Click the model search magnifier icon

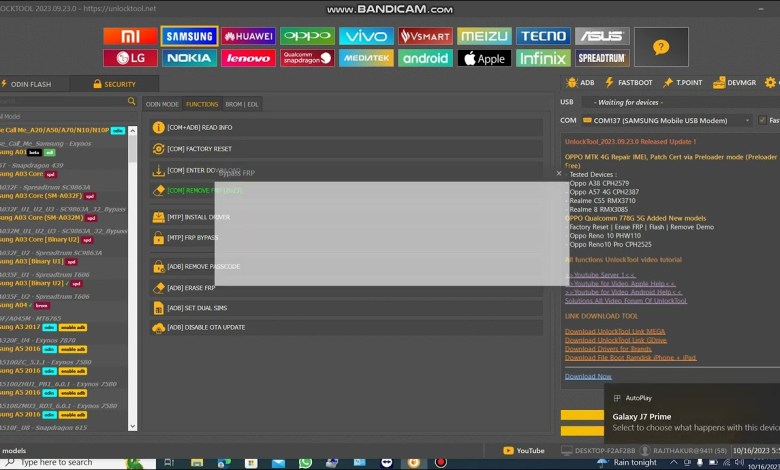pyautogui.click(x=131, y=101)
